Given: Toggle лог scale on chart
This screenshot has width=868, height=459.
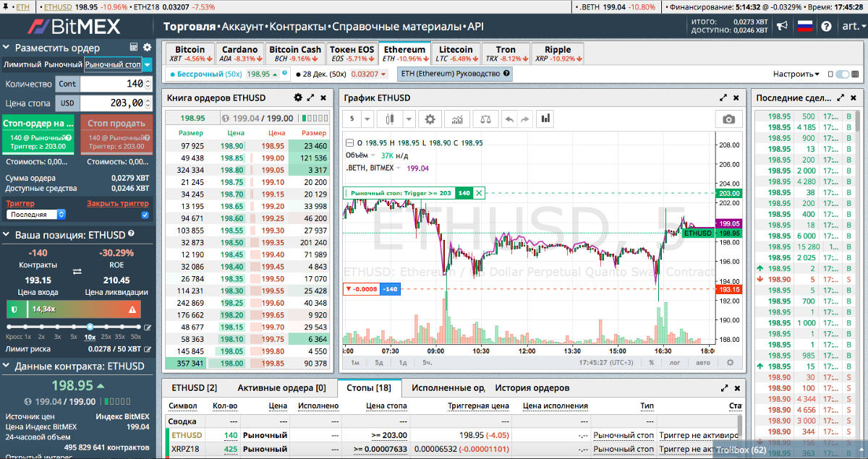Looking at the screenshot, I should [676, 363].
